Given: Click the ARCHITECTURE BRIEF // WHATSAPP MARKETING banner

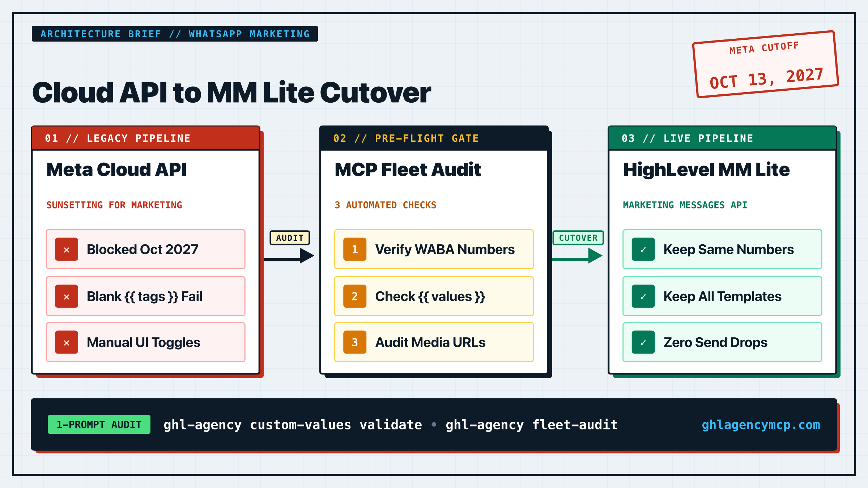Looking at the screenshot, I should coord(175,34).
